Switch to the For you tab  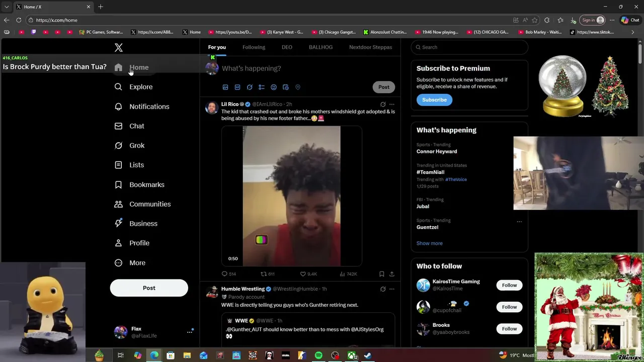click(x=217, y=47)
